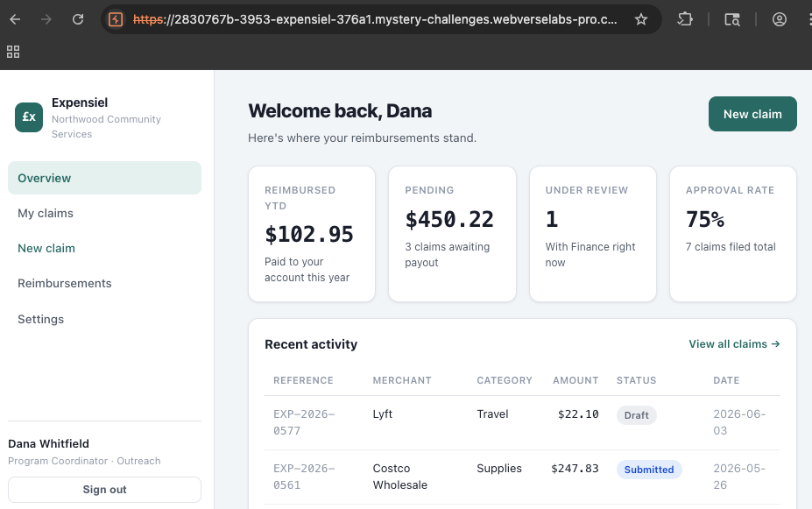Open the Costco Wholesale claim row
The height and width of the screenshot is (509, 812).
523,477
